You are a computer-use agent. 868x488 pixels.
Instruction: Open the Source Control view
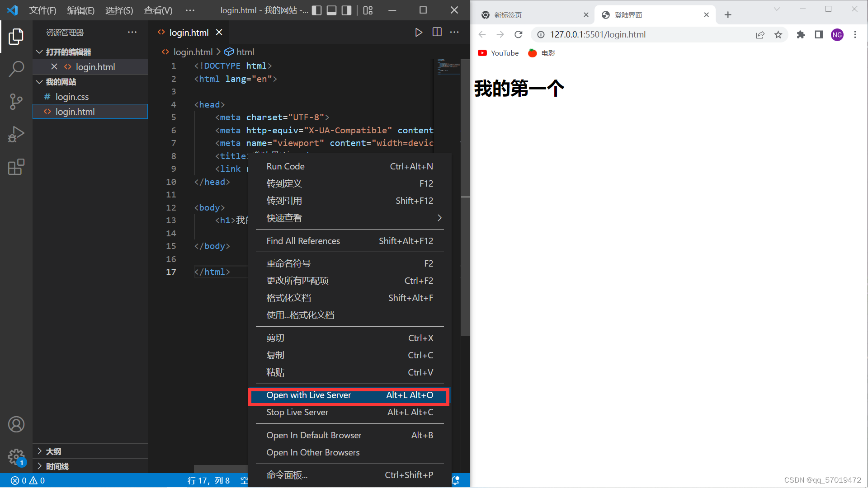[16, 102]
